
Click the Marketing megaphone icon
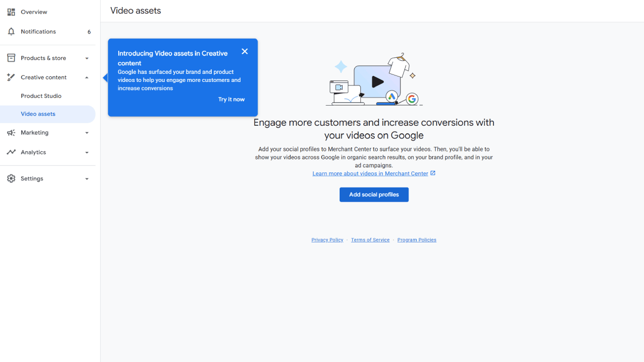tap(11, 133)
